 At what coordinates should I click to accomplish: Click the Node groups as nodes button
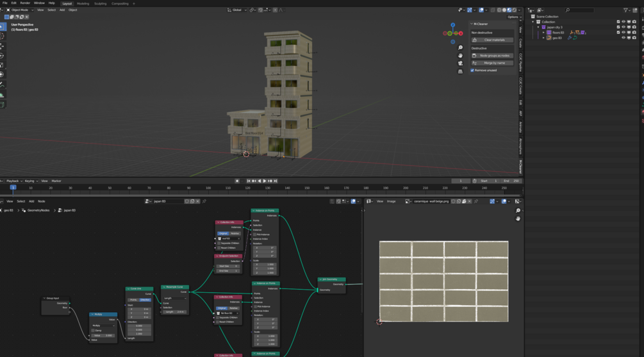493,55
